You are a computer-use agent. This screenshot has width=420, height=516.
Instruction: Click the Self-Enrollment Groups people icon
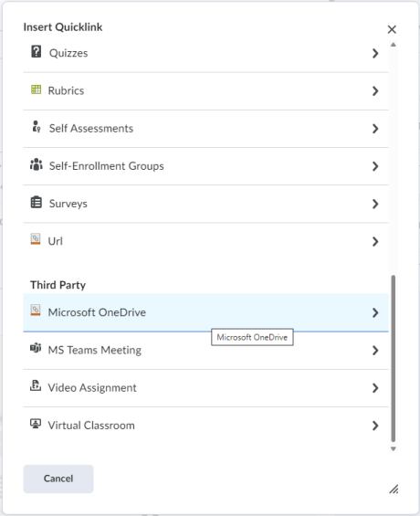[x=37, y=164]
